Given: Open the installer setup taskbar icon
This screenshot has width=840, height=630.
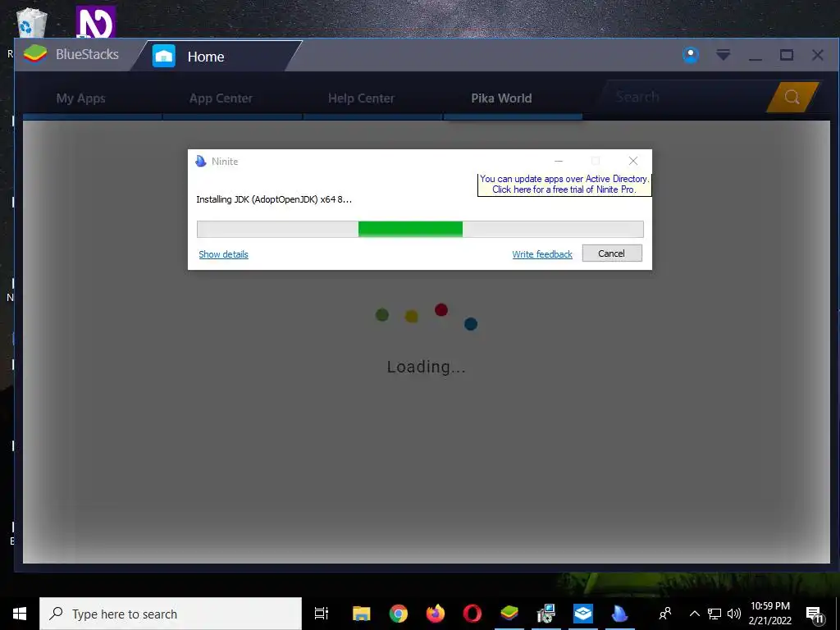Looking at the screenshot, I should click(x=546, y=614).
